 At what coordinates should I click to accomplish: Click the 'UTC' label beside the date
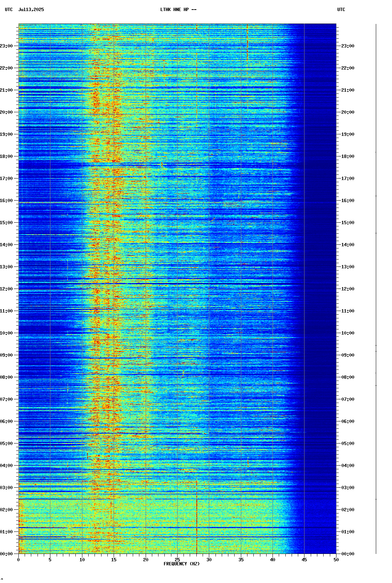click(9, 10)
